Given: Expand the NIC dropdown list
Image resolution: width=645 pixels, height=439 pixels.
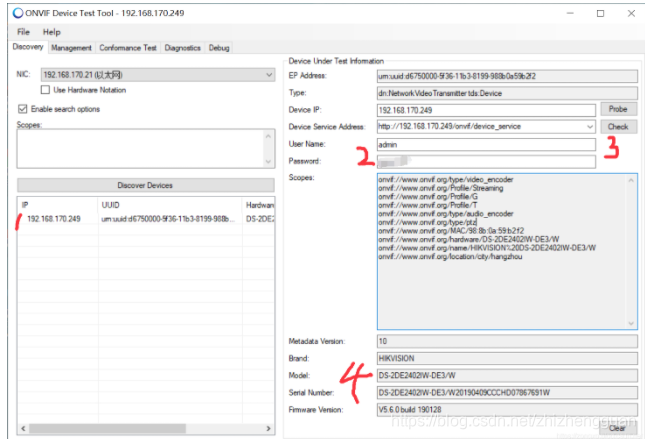Looking at the screenshot, I should (269, 75).
